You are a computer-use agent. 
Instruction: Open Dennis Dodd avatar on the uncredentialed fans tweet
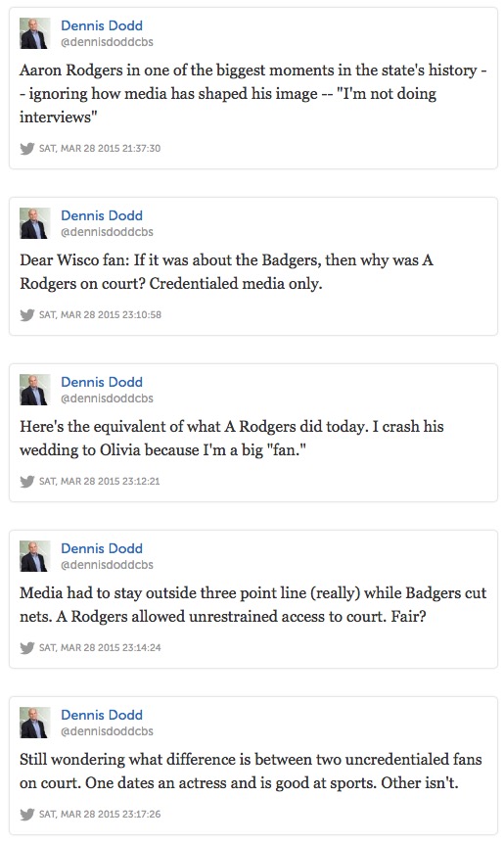(35, 722)
